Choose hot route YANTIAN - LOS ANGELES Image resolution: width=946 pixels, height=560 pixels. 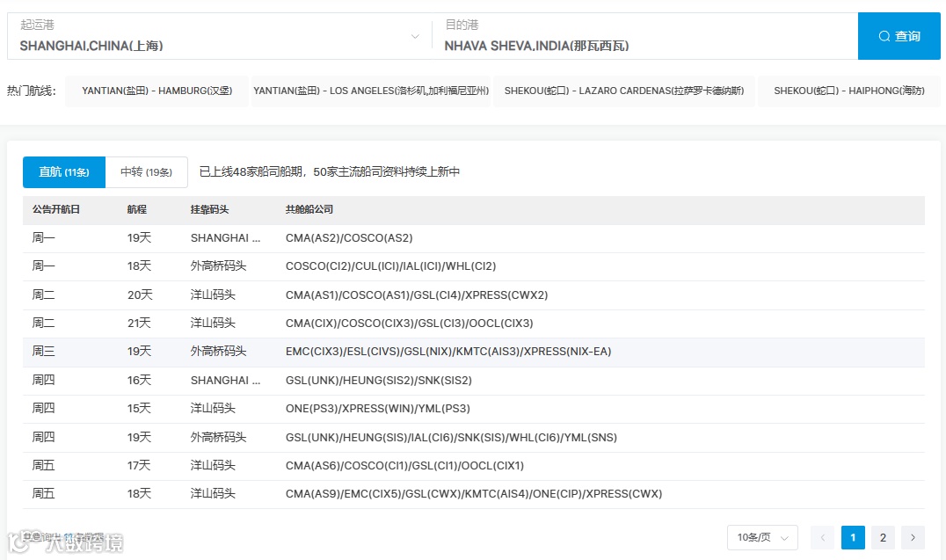371,91
